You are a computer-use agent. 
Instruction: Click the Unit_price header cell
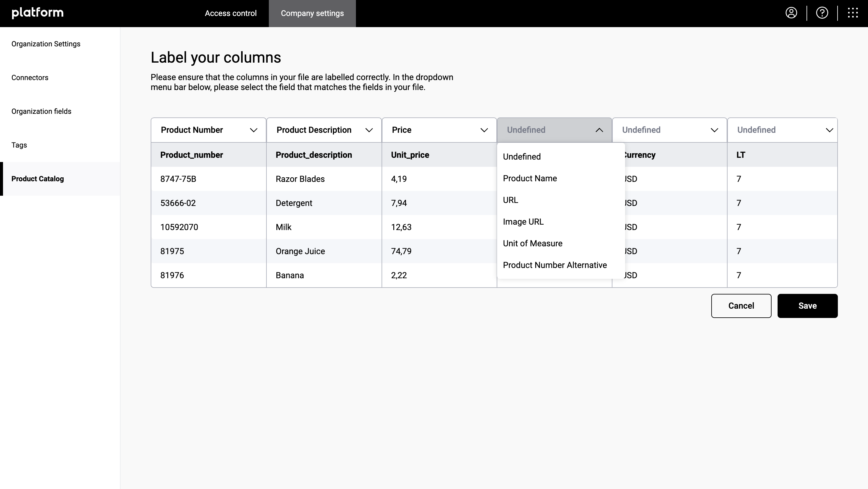click(439, 155)
